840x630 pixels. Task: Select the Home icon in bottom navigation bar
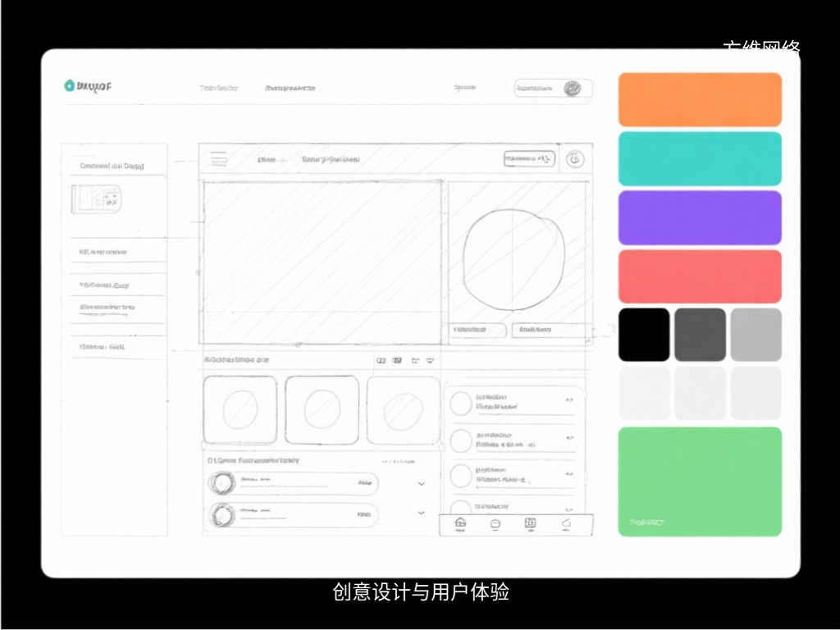pyautogui.click(x=459, y=523)
